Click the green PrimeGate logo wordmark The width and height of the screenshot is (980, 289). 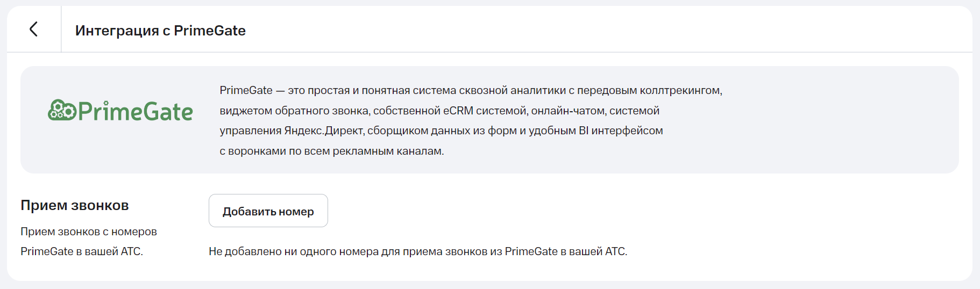[135, 112]
